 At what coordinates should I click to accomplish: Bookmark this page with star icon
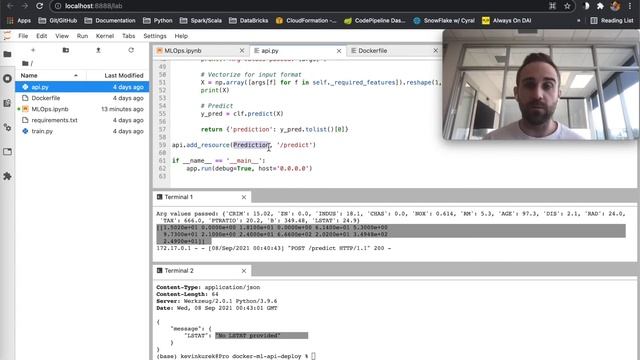point(567,6)
